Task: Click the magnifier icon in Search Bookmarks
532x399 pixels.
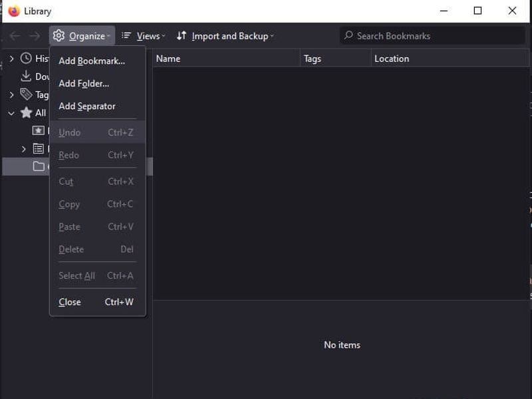Action: 348,35
